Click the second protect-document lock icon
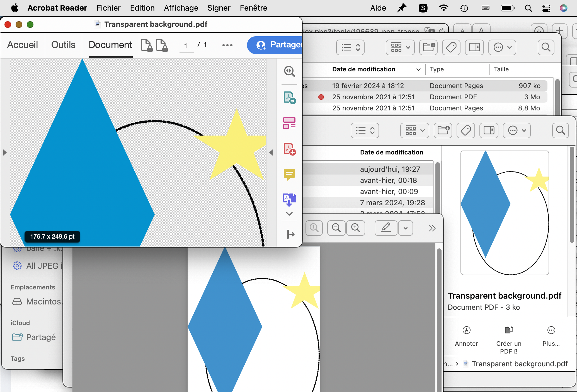Screen dimensions: 577x392 162,45
